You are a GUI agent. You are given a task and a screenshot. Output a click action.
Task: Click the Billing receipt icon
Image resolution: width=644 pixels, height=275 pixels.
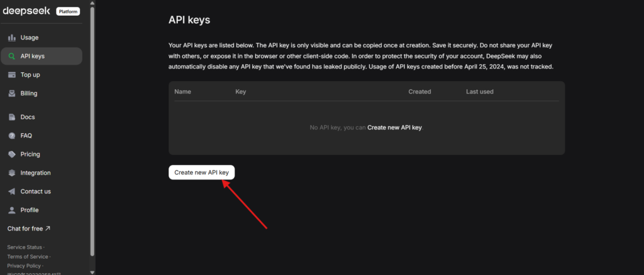(x=12, y=94)
